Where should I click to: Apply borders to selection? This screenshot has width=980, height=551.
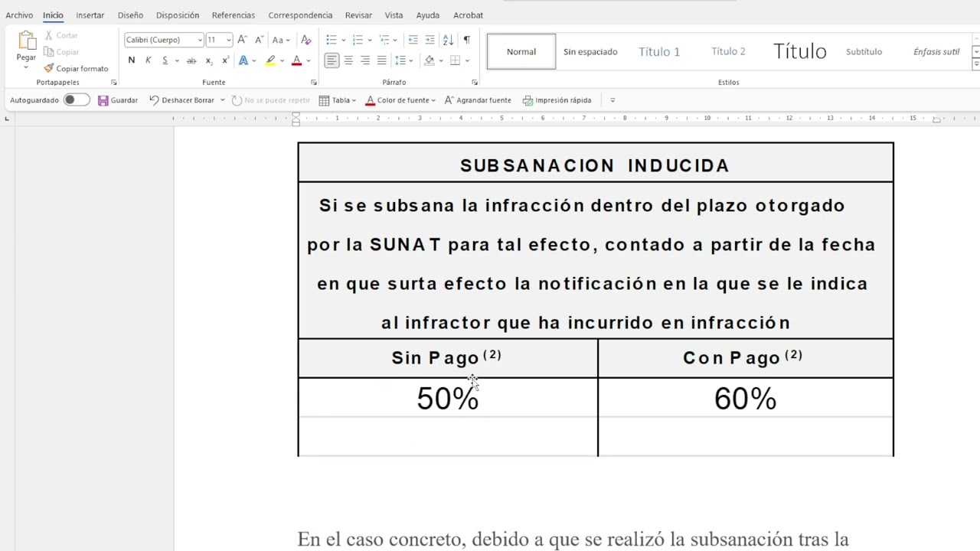pos(456,60)
